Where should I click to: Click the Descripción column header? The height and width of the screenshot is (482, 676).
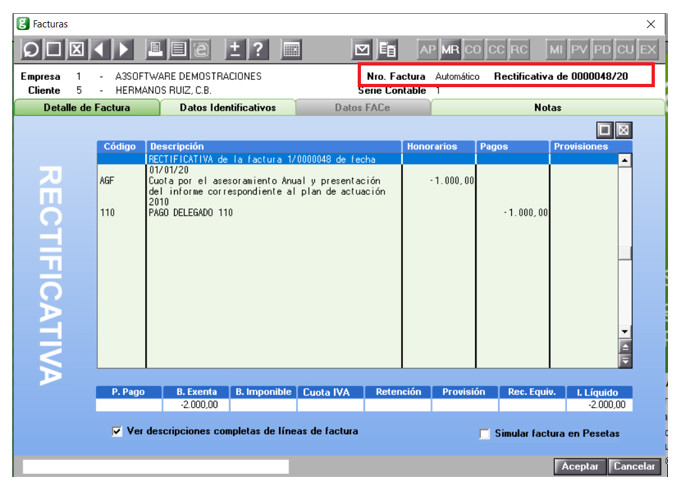coord(274,147)
